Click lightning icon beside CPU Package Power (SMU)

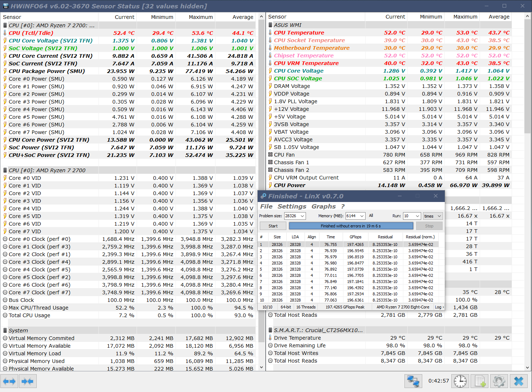[x=5, y=71]
